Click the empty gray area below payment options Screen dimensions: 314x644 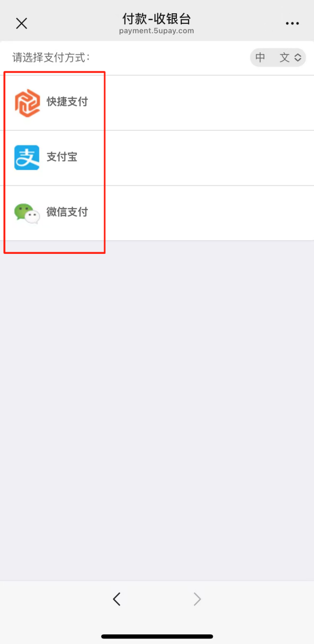(157, 410)
